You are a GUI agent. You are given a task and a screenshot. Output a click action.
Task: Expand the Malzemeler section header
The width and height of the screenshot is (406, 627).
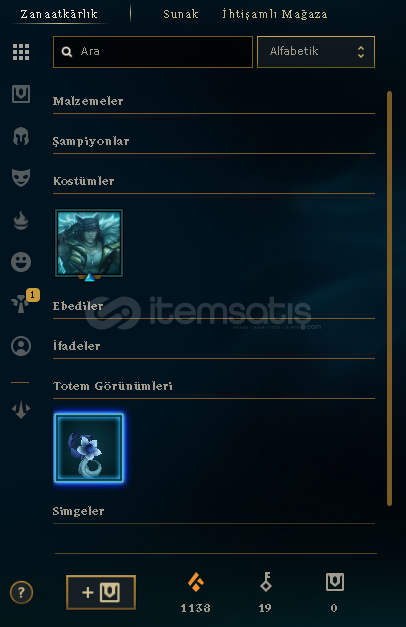[x=214, y=102]
